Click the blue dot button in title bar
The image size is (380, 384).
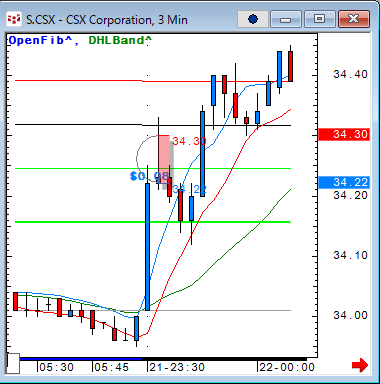coord(253,19)
